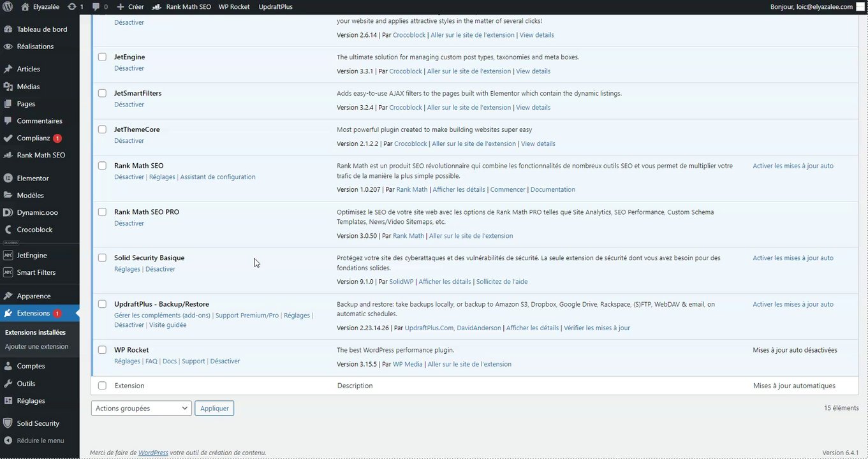Open SolidWP author link

click(402, 282)
